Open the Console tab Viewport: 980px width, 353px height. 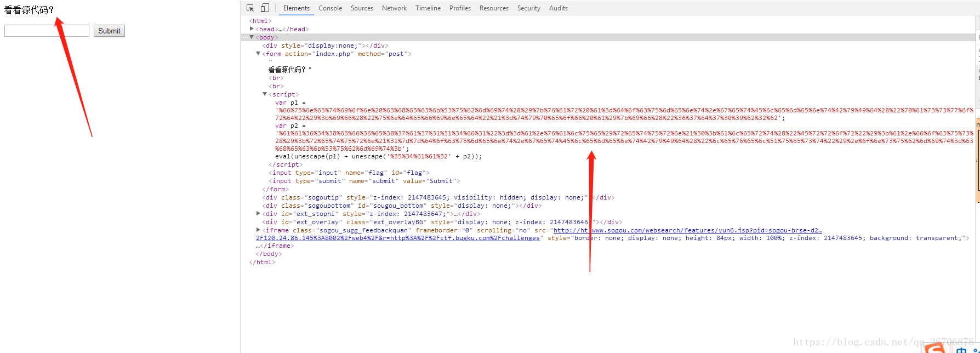click(x=331, y=8)
